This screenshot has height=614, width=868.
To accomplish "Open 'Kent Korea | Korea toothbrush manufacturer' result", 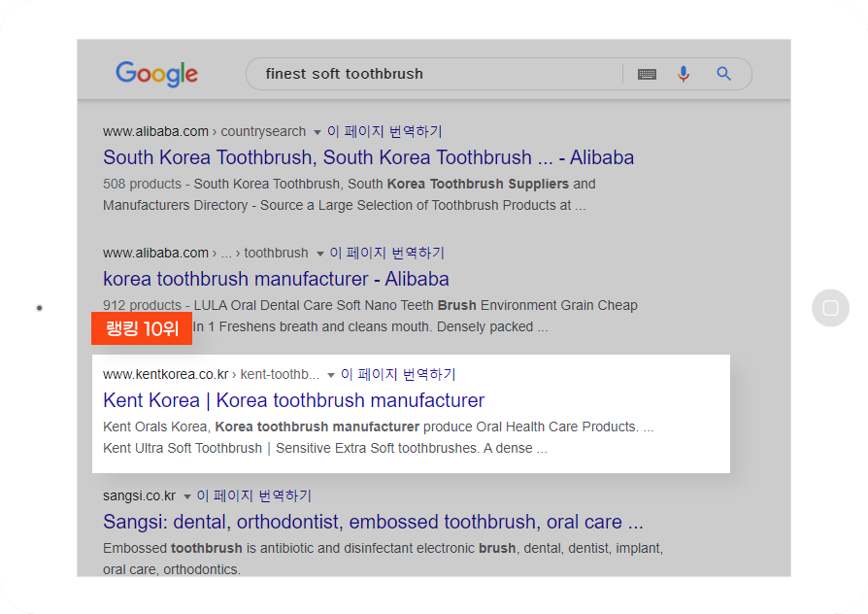I will point(293,400).
